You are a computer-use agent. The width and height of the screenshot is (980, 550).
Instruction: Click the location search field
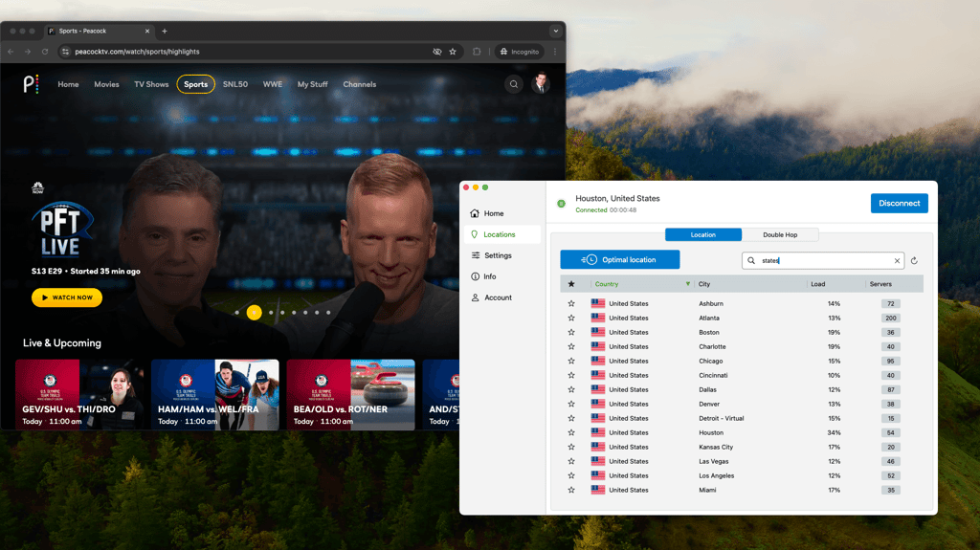pyautogui.click(x=824, y=260)
